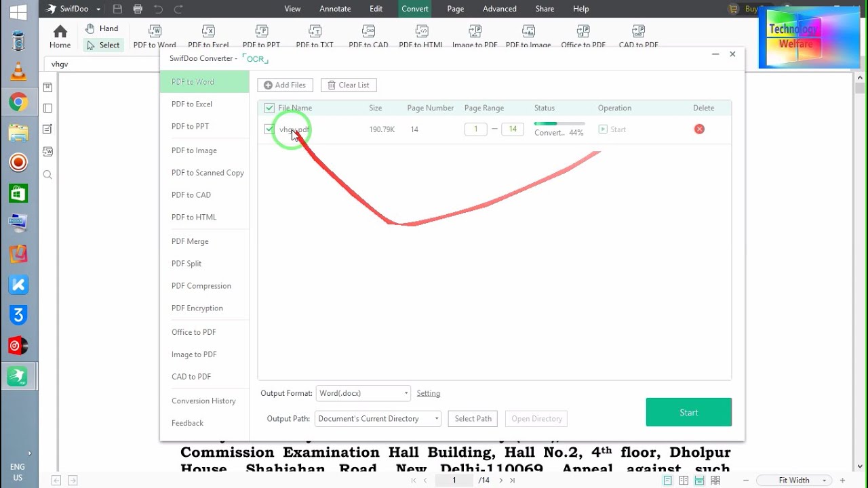The width and height of the screenshot is (868, 488).
Task: Select PDF Encryption in converter sidebar
Action: tap(197, 308)
